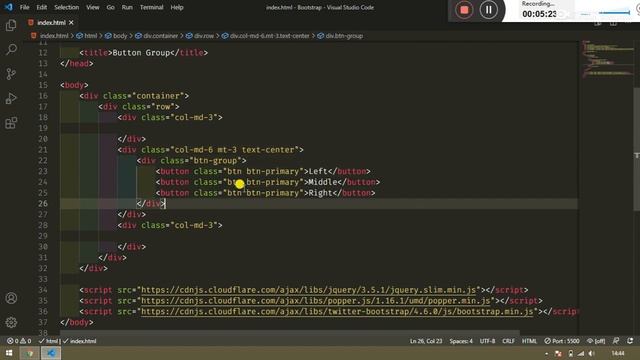
Task: Change line ending via CRLF
Action: pos(508,341)
